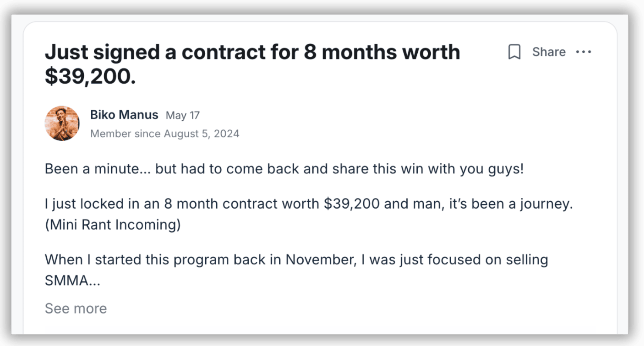Click the Member since August 5, 2024 text

tap(165, 133)
